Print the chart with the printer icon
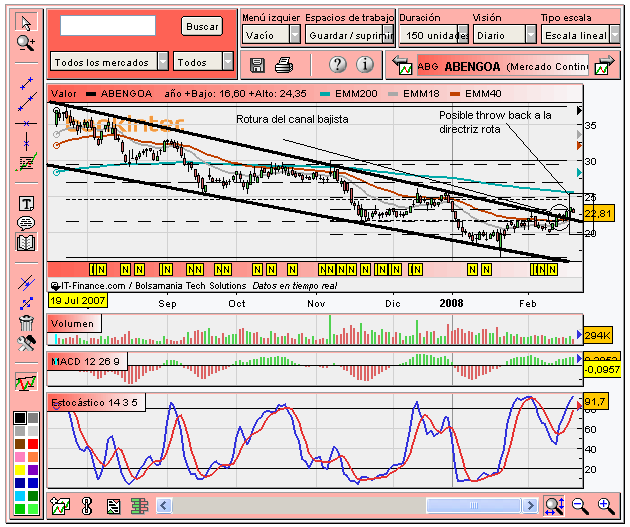Viewport: 630px width, 527px height. click(284, 65)
